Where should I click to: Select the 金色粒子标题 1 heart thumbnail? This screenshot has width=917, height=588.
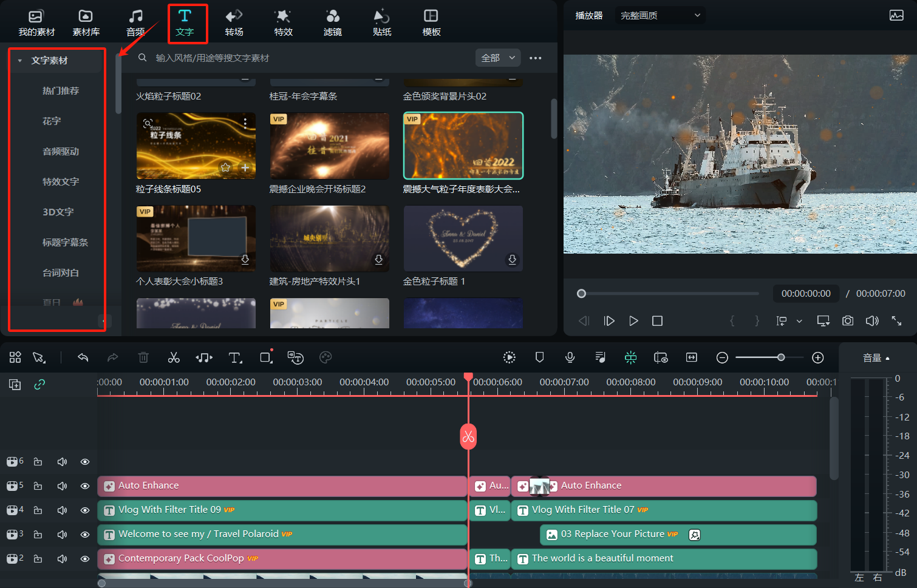tap(463, 238)
